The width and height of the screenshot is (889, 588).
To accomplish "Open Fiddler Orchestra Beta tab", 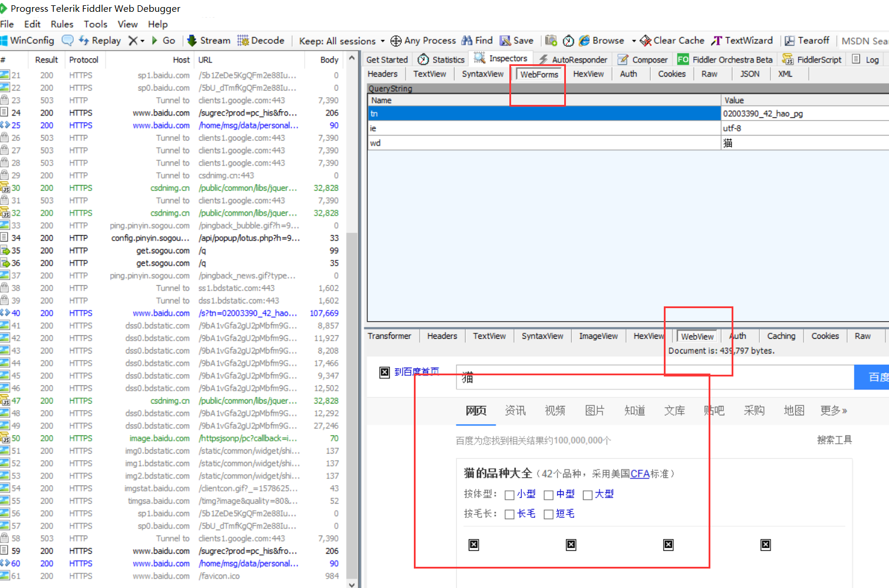I will pos(725,60).
